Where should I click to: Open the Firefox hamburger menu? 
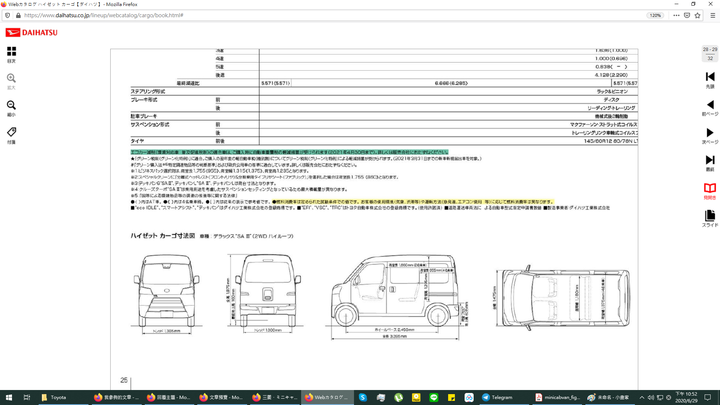(713, 15)
